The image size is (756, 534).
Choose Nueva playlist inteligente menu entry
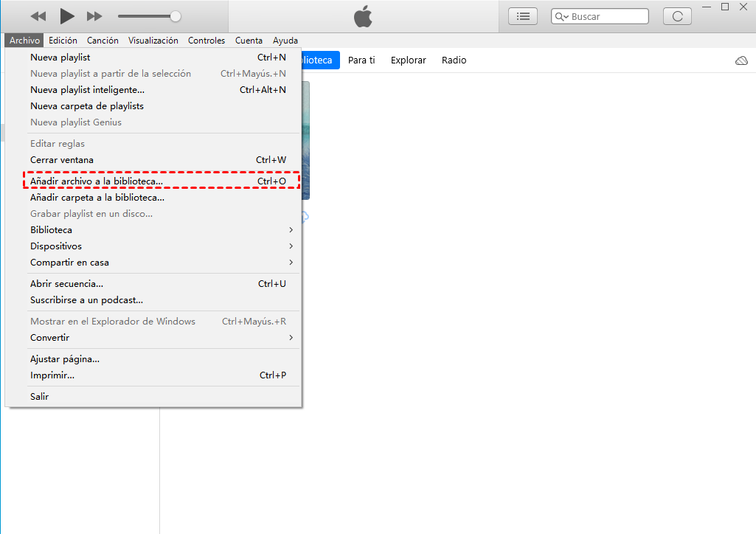(x=87, y=90)
